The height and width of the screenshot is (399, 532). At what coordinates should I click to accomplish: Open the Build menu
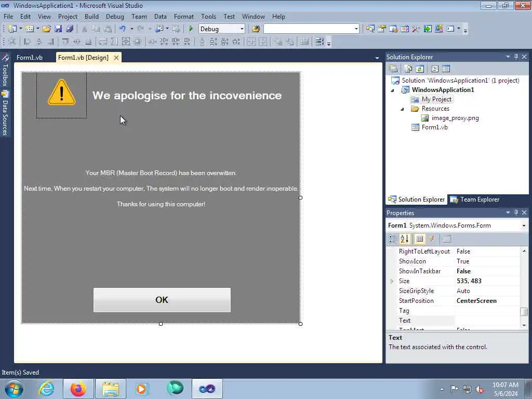[x=91, y=17]
